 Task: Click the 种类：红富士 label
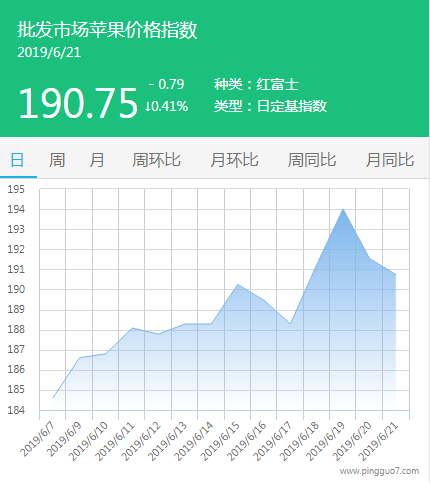click(x=256, y=84)
